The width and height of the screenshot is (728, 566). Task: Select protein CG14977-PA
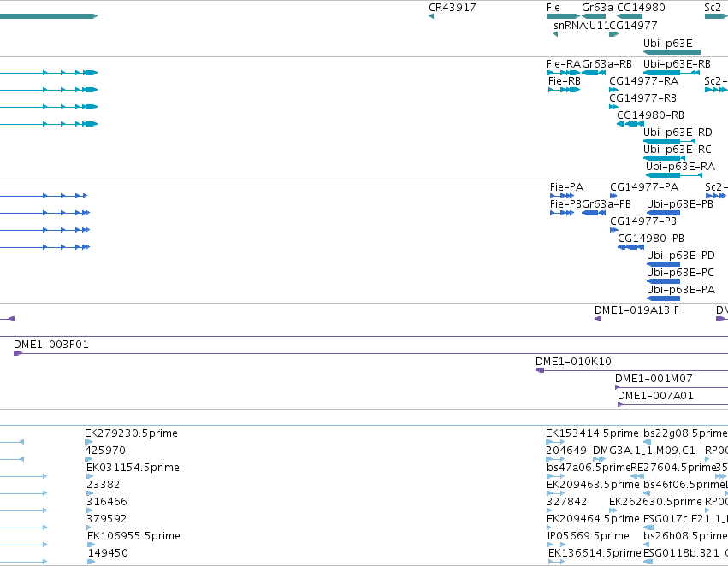613,196
